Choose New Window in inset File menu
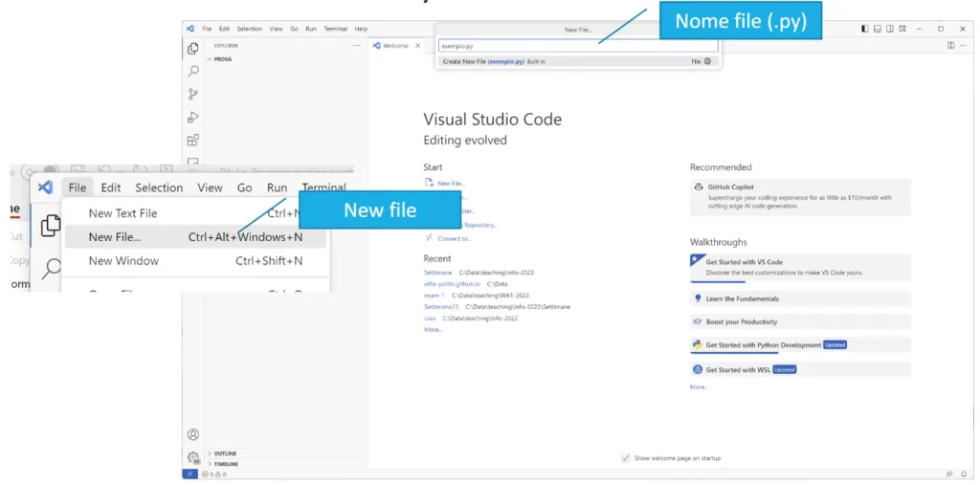 195,260
